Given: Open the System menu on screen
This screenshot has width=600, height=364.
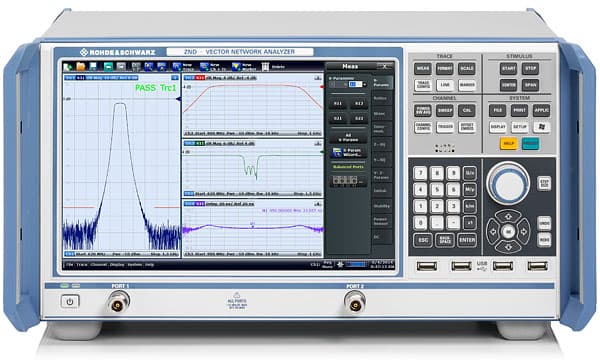Looking at the screenshot, I should pos(135,264).
